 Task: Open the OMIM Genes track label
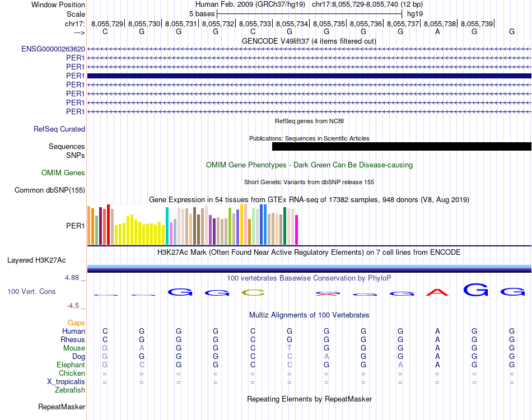[63, 172]
